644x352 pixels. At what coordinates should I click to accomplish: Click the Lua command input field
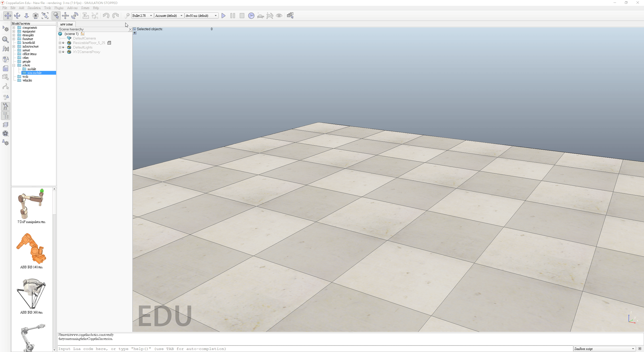click(315, 349)
